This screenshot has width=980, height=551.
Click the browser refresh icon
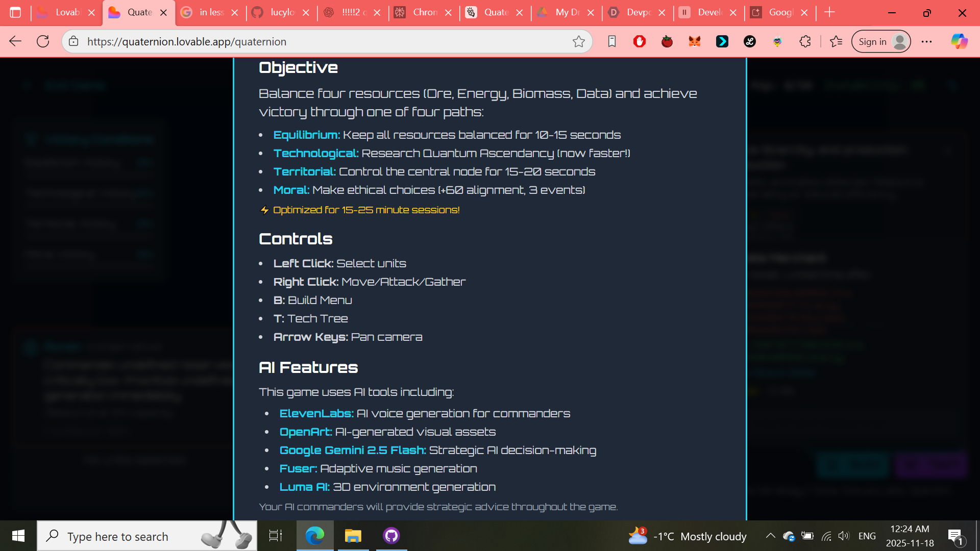43,41
